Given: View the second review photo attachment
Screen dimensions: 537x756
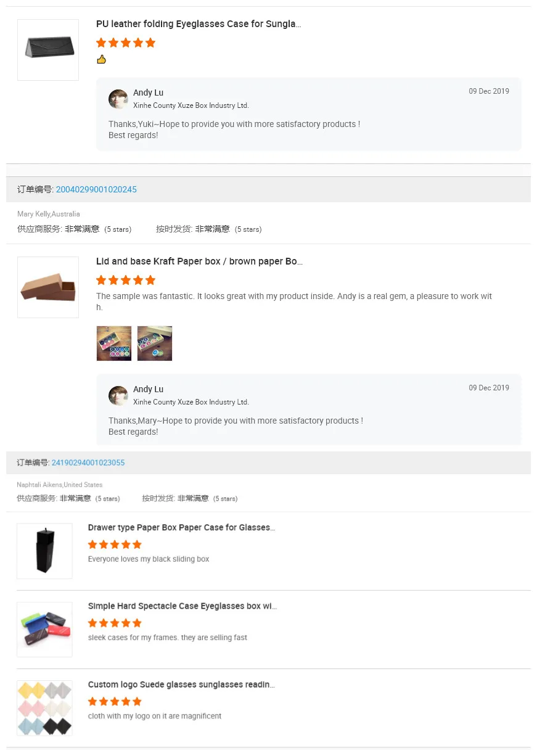Looking at the screenshot, I should (x=155, y=343).
